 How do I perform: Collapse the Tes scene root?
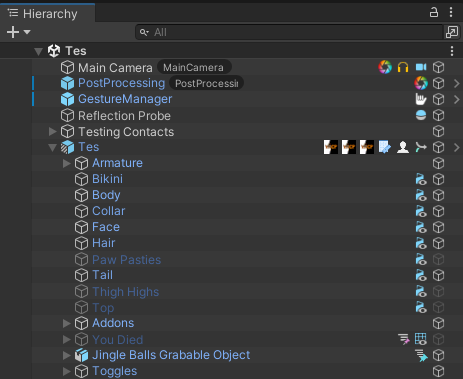pyautogui.click(x=39, y=51)
